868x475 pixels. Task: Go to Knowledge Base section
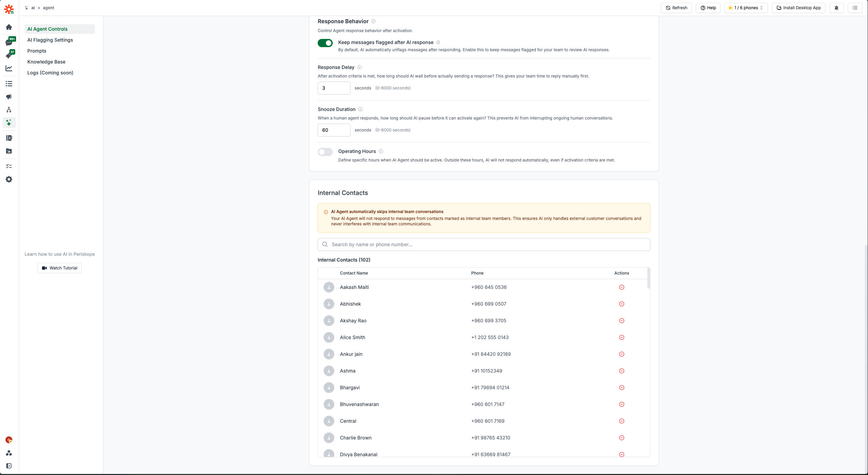(46, 62)
